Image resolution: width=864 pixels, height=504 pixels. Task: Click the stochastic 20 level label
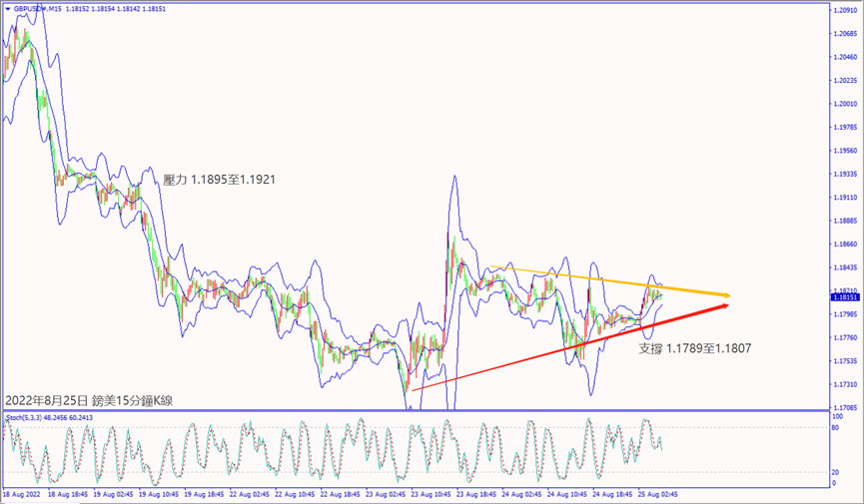tap(837, 472)
